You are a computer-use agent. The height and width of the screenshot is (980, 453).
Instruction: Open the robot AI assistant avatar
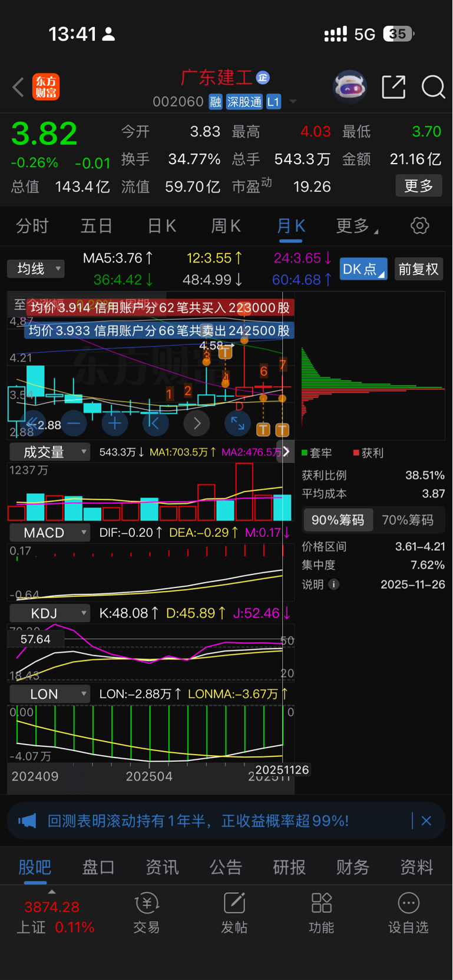coord(350,87)
